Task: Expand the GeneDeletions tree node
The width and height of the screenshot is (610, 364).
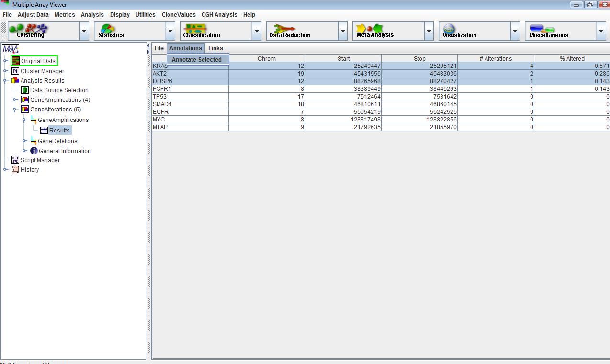Action: (x=25, y=141)
